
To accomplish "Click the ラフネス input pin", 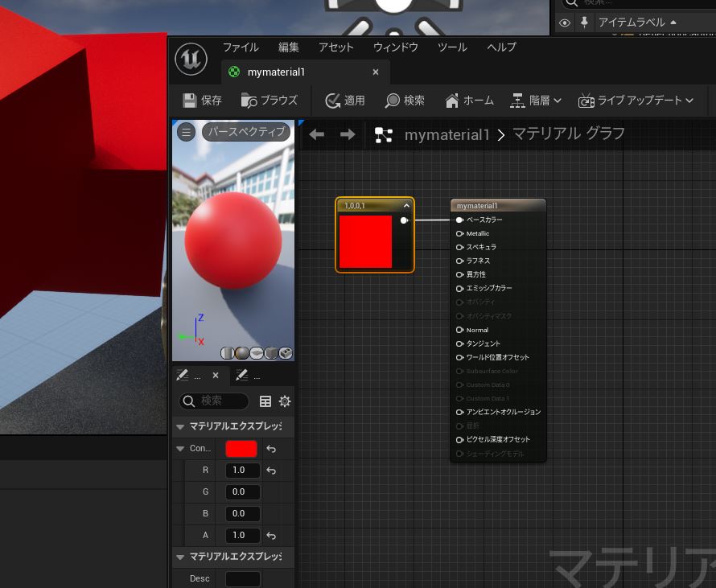I will click(459, 261).
